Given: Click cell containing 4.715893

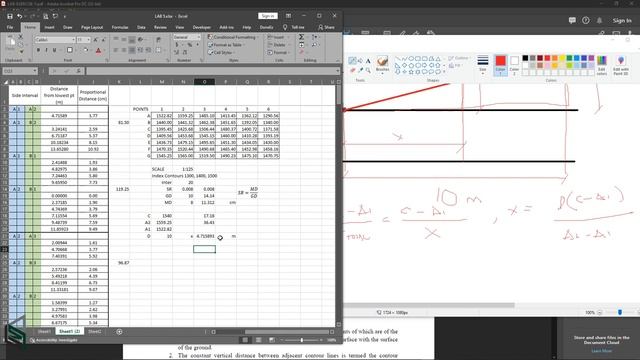Looking at the screenshot, I should click(204, 236).
